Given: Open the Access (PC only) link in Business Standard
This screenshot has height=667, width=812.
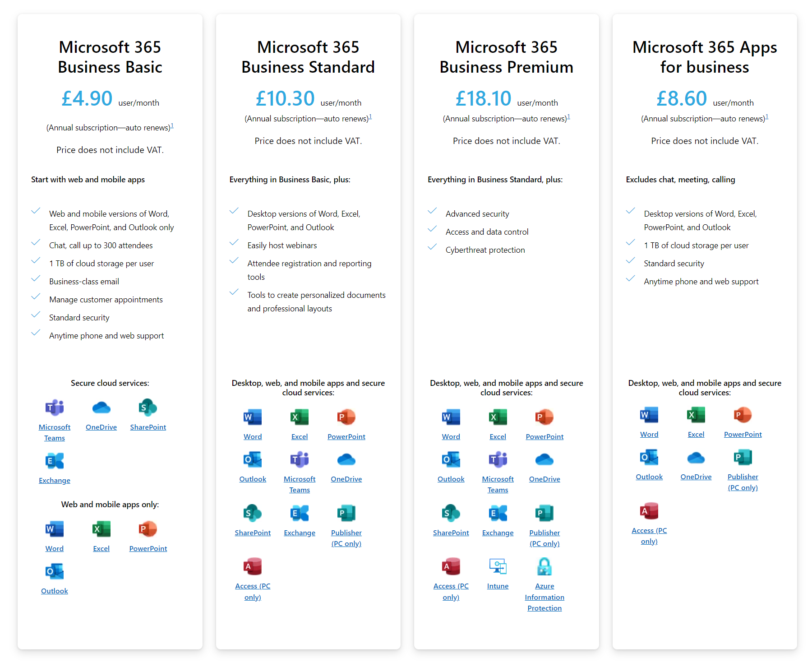Looking at the screenshot, I should tap(253, 592).
